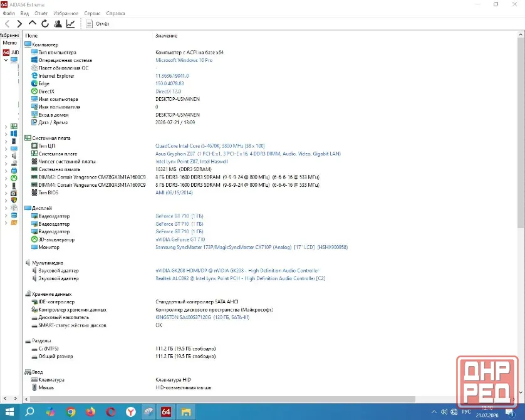Image resolution: width=525 pixels, height=420 pixels.
Task: Open the DirectX 12.0 value link
Action: tap(168, 92)
